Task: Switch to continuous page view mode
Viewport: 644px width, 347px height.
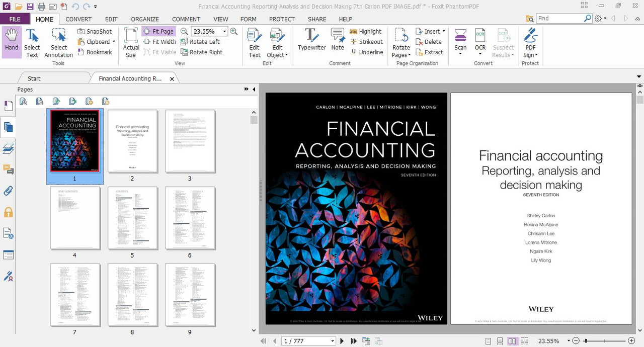Action: (500, 341)
